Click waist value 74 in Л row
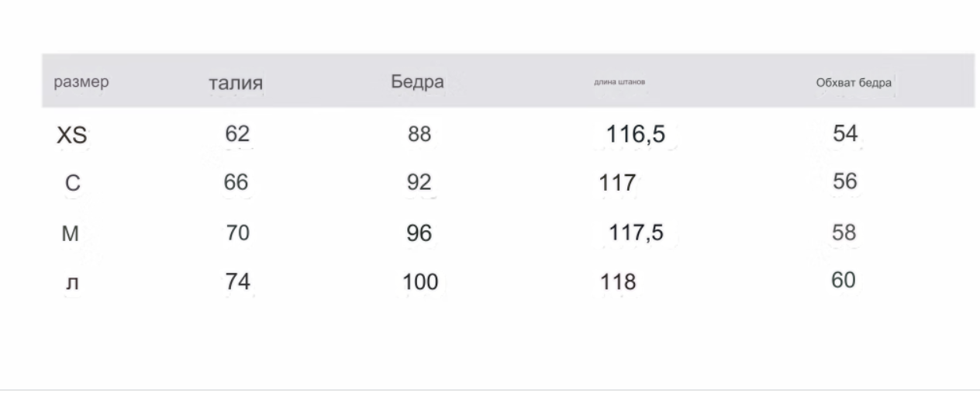 coord(237,281)
